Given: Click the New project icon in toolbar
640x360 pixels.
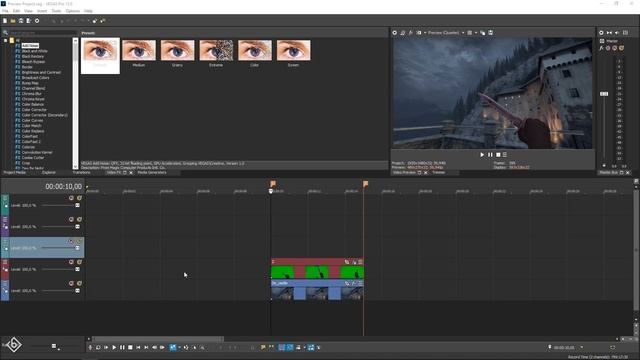Looking at the screenshot, I should coord(5,21).
